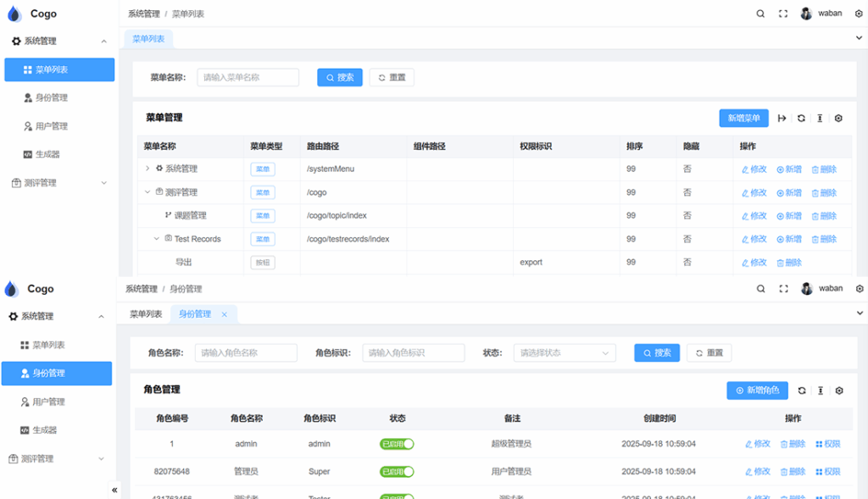The image size is (868, 499).
Task: Open the 状态 select dropdown
Action: [565, 353]
